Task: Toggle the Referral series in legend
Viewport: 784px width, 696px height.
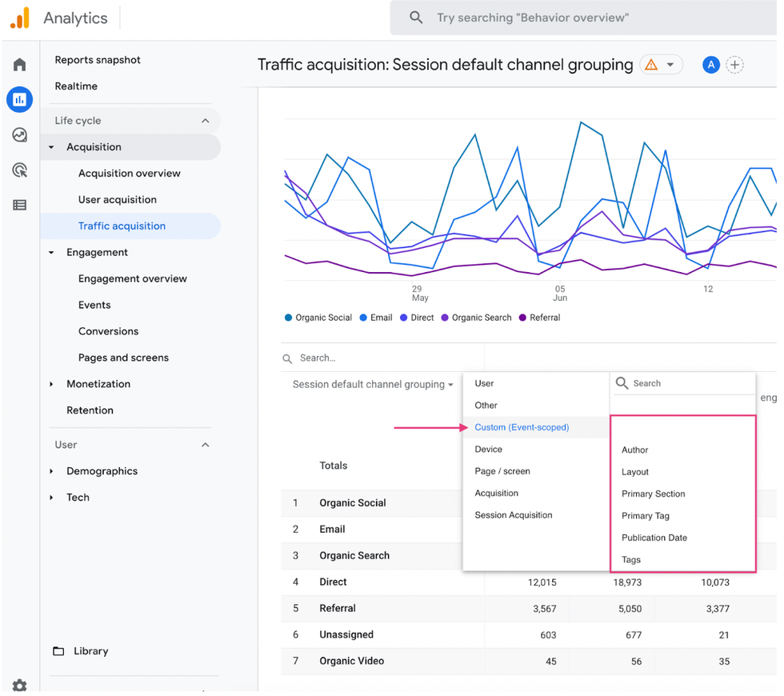Action: click(523, 318)
